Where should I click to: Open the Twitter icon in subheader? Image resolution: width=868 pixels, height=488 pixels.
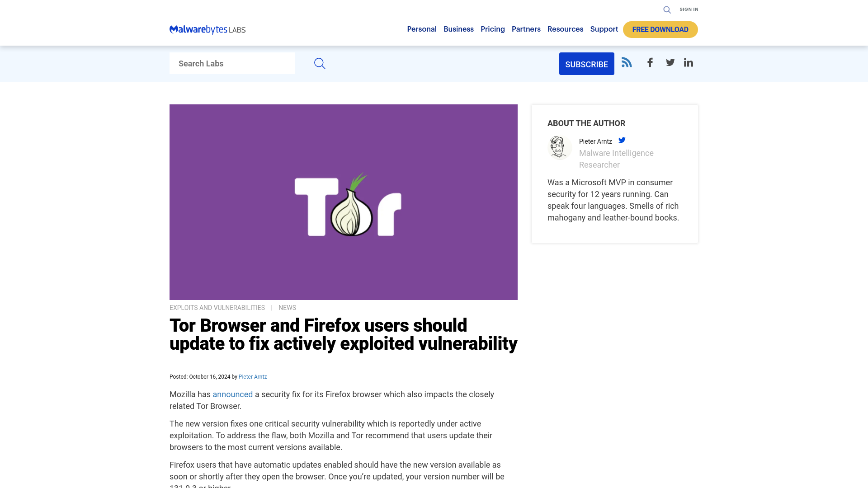click(x=670, y=62)
